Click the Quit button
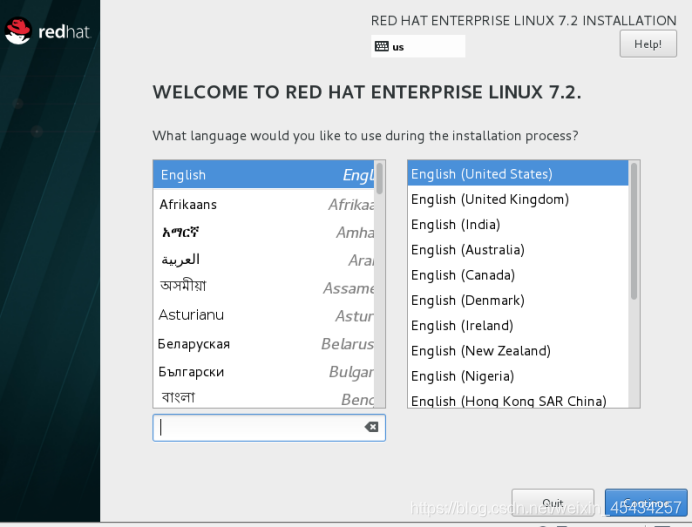 click(x=553, y=503)
